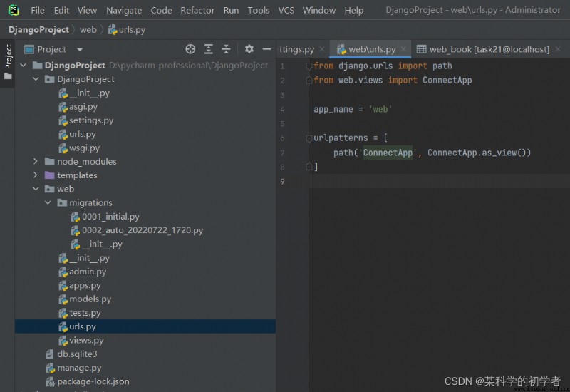The width and height of the screenshot is (570, 392).
Task: Open the Tools menu
Action: [259, 10]
